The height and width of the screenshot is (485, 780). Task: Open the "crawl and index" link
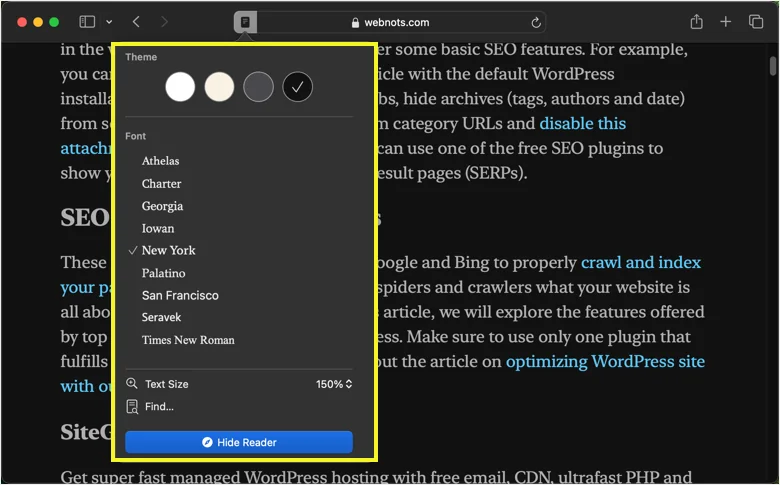pyautogui.click(x=641, y=262)
